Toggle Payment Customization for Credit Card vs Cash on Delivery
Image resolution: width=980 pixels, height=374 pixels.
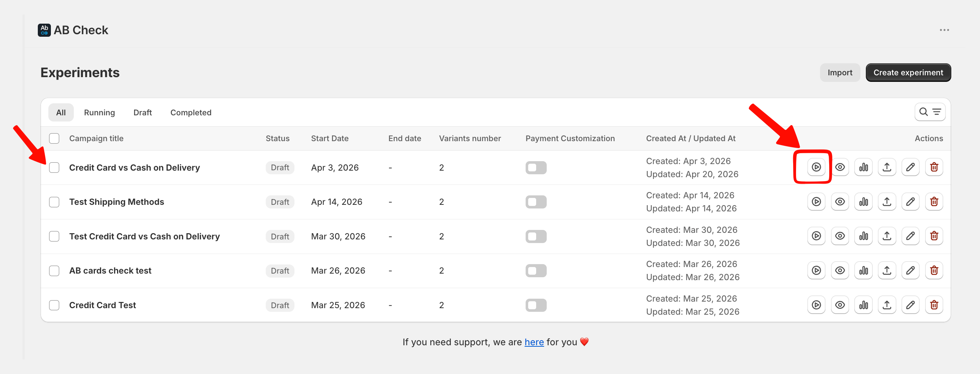point(536,168)
